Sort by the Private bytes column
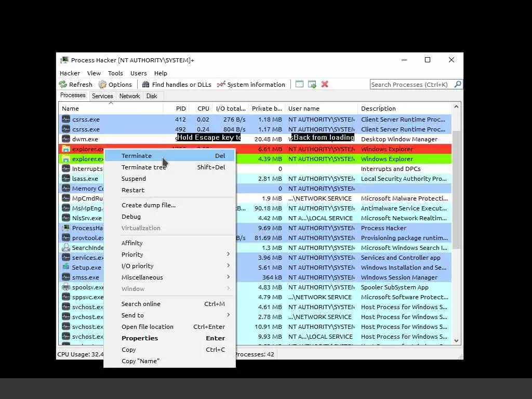532x399 pixels. [267, 109]
